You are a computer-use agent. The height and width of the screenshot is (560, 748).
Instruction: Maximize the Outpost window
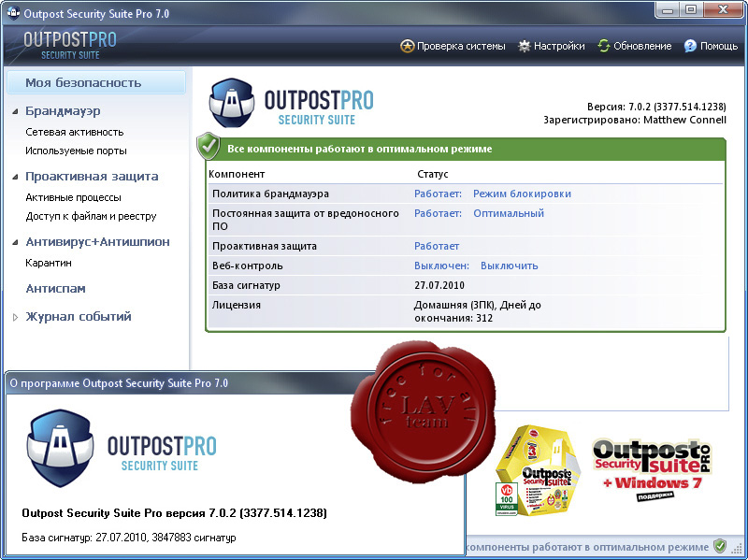690,9
